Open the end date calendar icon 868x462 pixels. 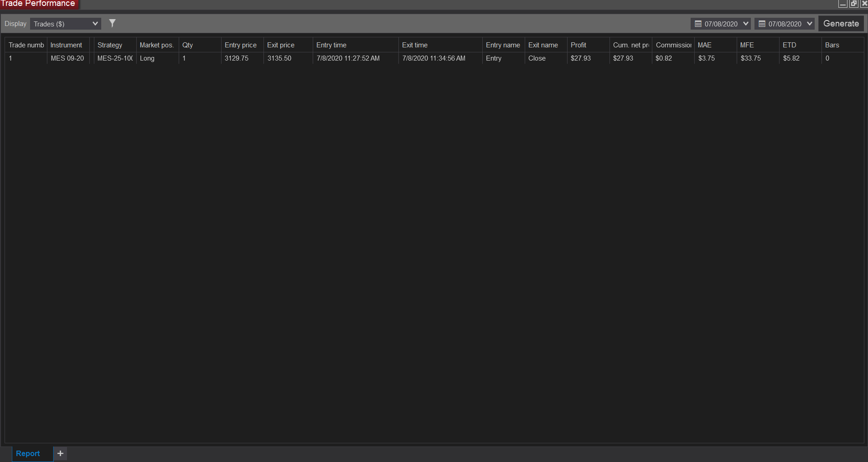pyautogui.click(x=762, y=24)
